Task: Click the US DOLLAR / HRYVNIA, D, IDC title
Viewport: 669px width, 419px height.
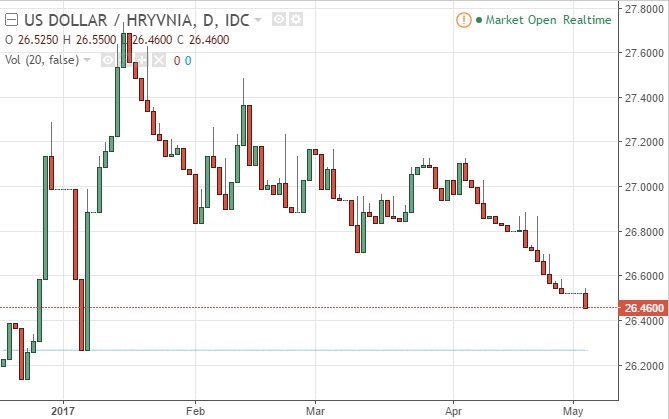Action: tap(137, 20)
